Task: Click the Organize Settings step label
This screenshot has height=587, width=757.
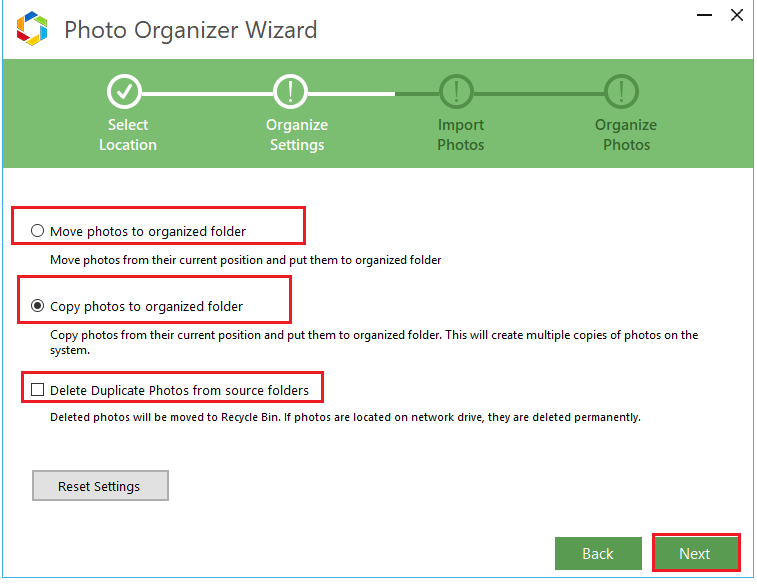Action: [x=296, y=135]
